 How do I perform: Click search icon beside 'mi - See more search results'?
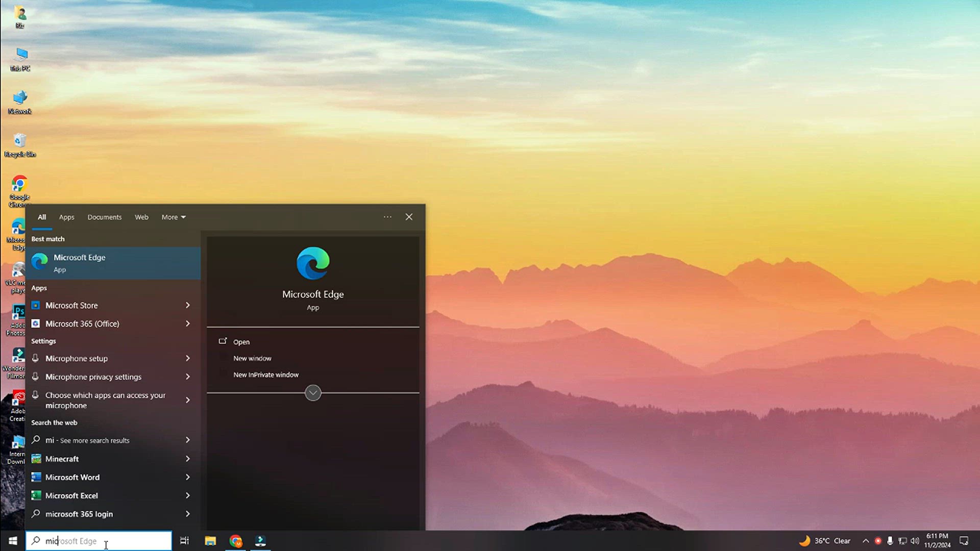coord(36,440)
